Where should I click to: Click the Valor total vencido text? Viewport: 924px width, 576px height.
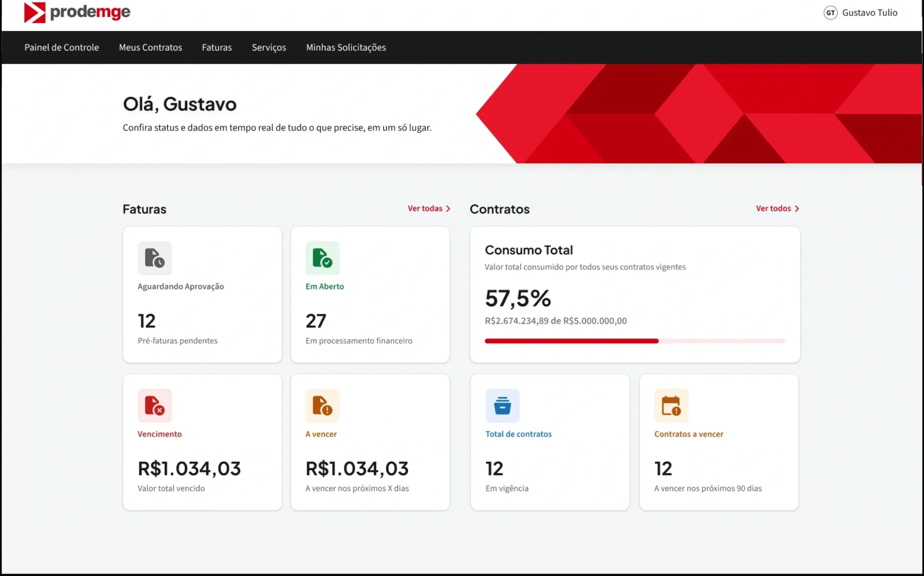pos(171,488)
